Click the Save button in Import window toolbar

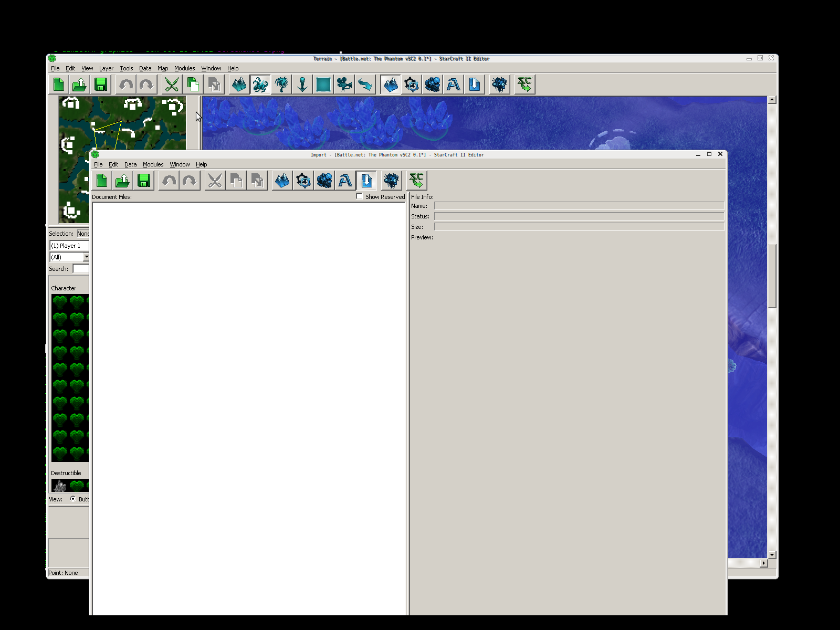point(143,181)
